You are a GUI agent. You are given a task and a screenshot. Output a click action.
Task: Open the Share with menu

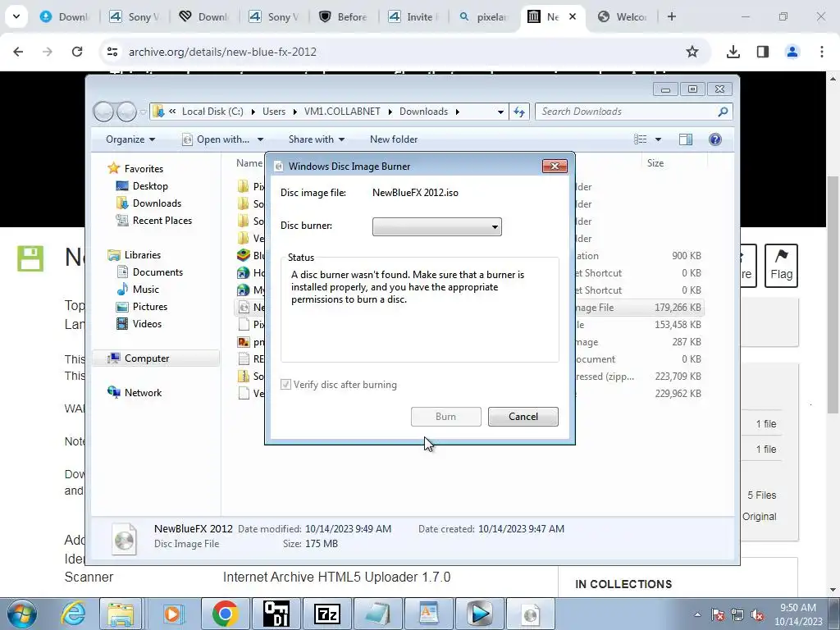316,139
